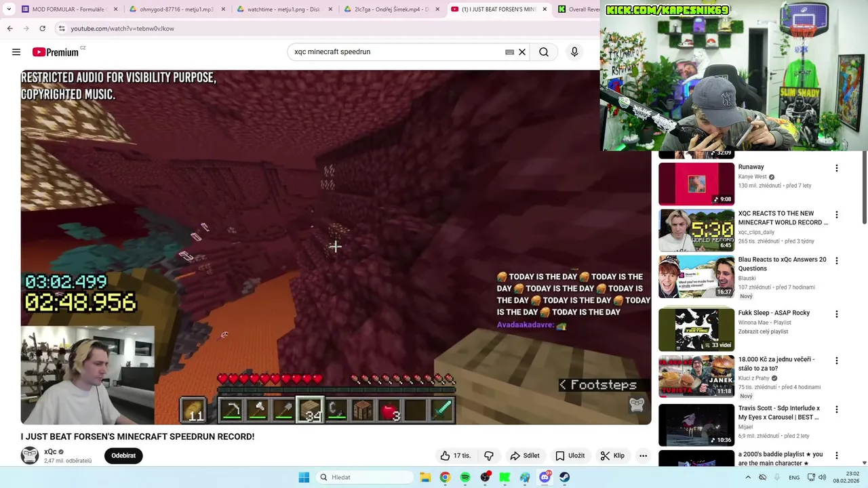Close the I JUST BEAT FORSEN'S tab
The width and height of the screenshot is (868, 488).
click(x=544, y=9)
